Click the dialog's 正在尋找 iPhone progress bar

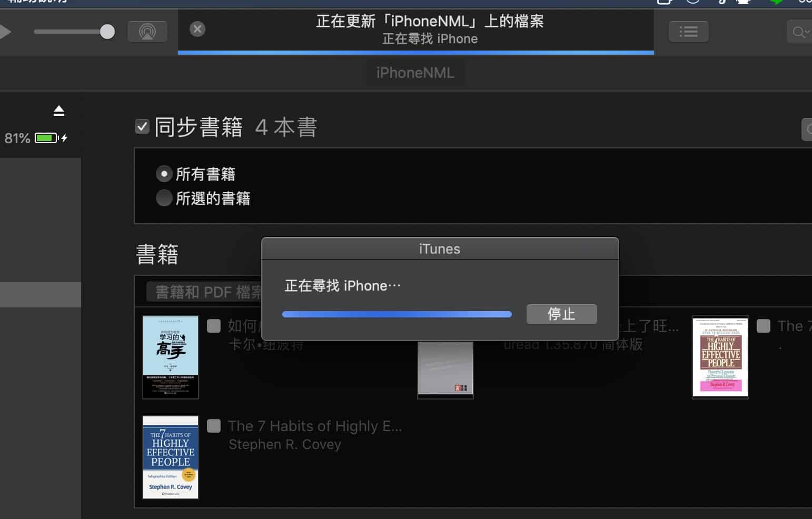point(397,314)
